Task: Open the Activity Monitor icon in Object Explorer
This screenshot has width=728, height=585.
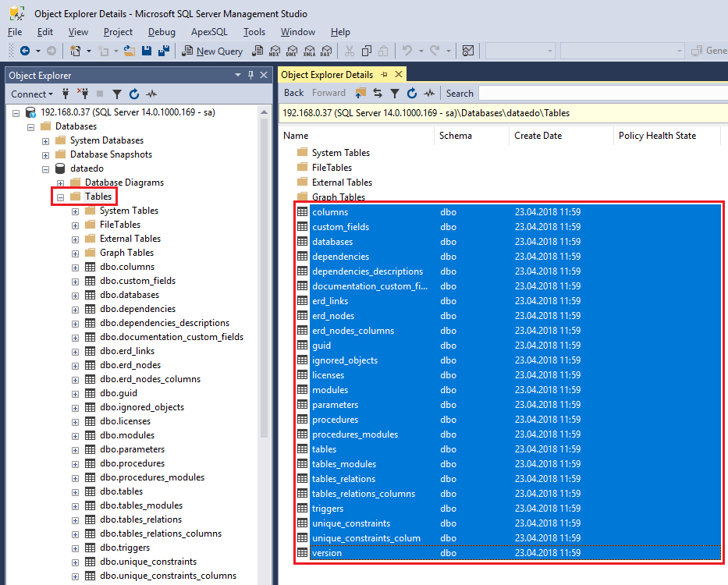Action: (x=152, y=94)
